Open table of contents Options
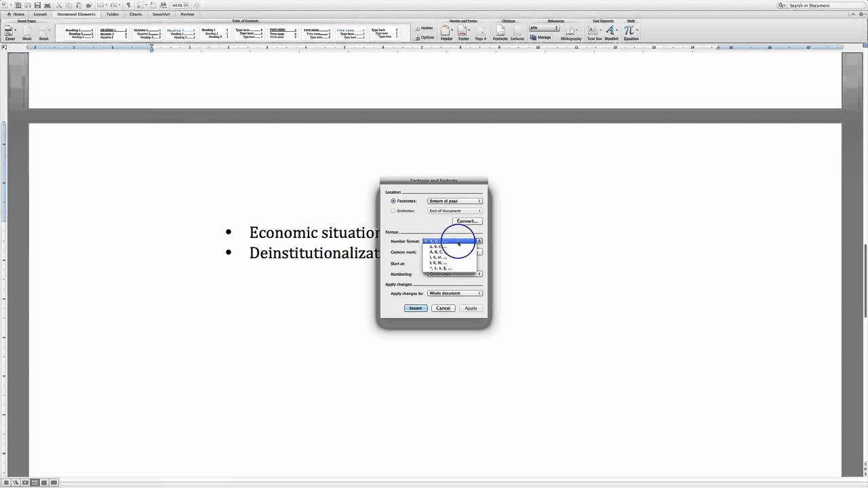Viewport: 868px width, 488px height. click(425, 37)
